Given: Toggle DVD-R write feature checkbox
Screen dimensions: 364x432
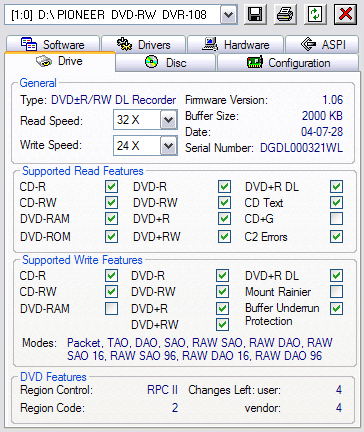Looking at the screenshot, I should point(222,276).
